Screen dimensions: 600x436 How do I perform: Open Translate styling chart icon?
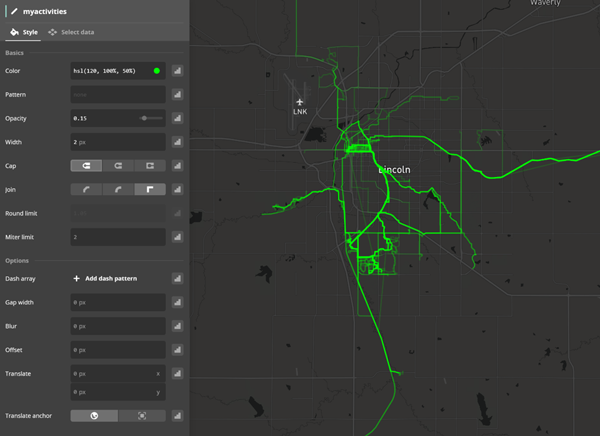point(177,374)
